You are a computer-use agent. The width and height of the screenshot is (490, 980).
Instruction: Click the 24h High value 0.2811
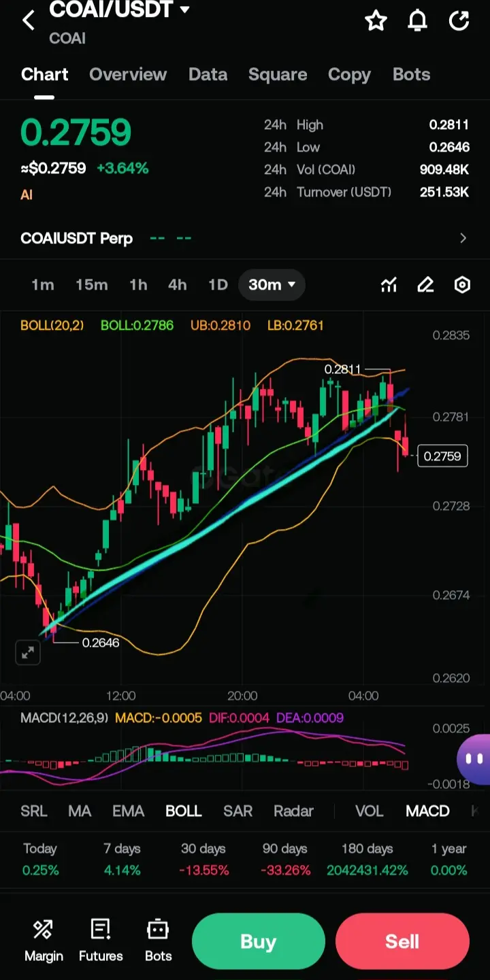click(449, 125)
